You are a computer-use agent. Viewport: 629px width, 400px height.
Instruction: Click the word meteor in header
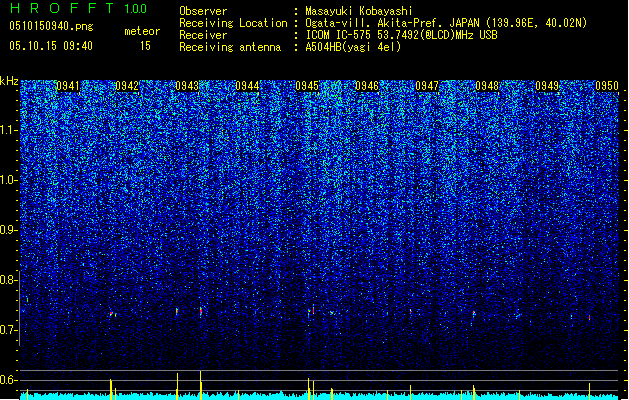(142, 31)
